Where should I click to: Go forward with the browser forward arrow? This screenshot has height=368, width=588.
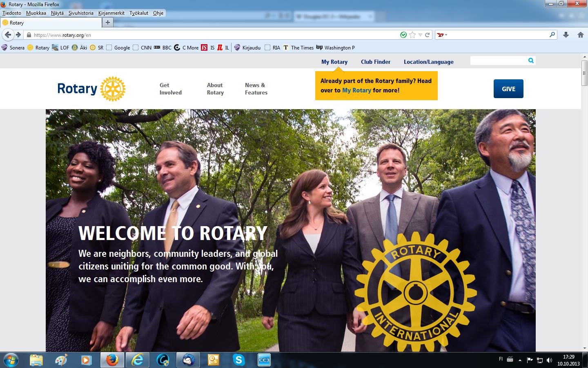(18, 35)
